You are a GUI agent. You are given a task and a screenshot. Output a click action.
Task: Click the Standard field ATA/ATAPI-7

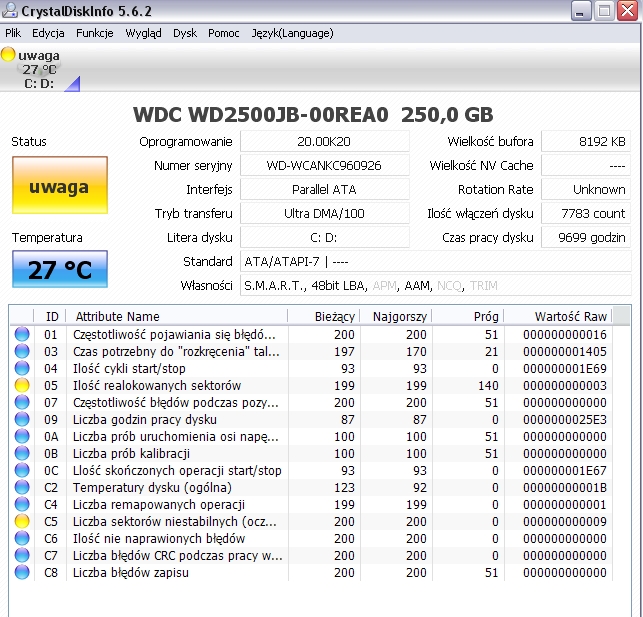tap(436, 262)
